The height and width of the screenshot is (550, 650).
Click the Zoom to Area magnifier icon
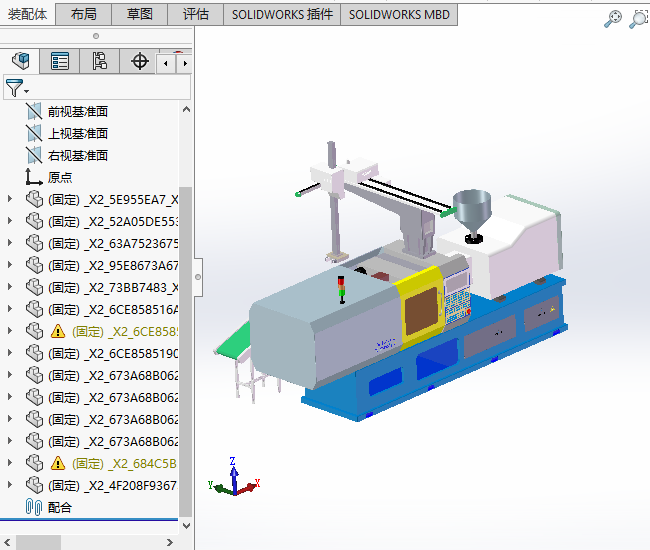coord(639,19)
